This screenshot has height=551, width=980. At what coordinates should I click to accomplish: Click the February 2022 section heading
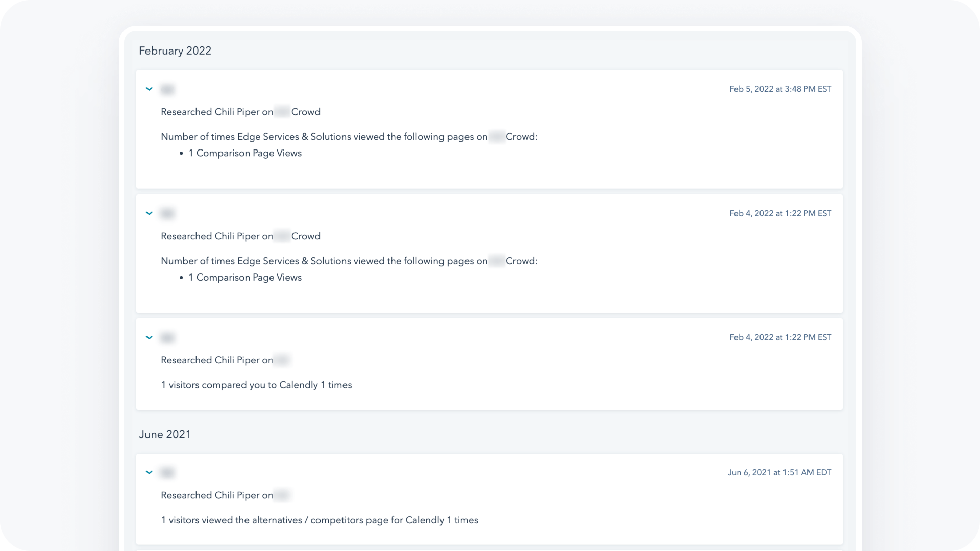click(x=175, y=51)
